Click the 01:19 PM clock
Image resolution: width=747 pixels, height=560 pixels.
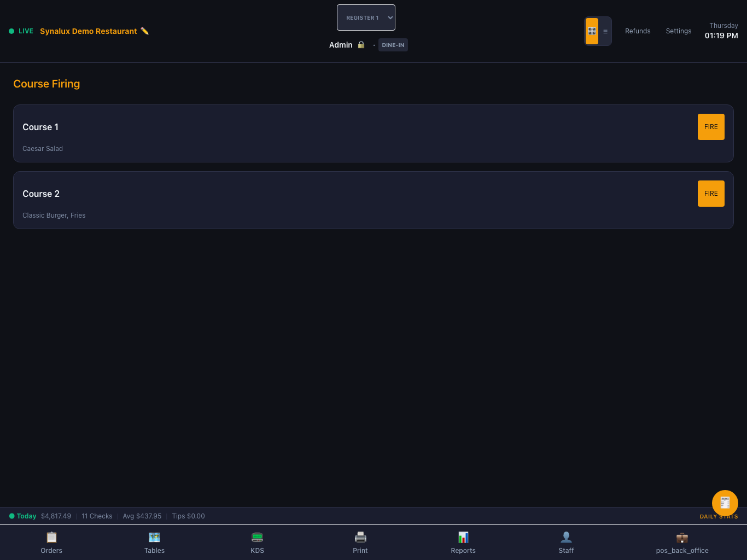pyautogui.click(x=721, y=36)
